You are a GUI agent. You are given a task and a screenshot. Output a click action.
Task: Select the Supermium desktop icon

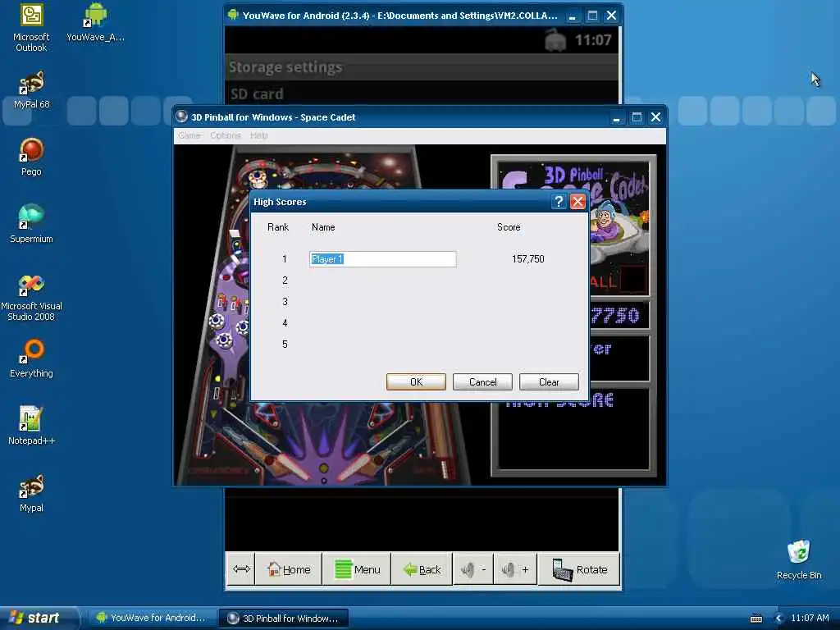coord(31,225)
